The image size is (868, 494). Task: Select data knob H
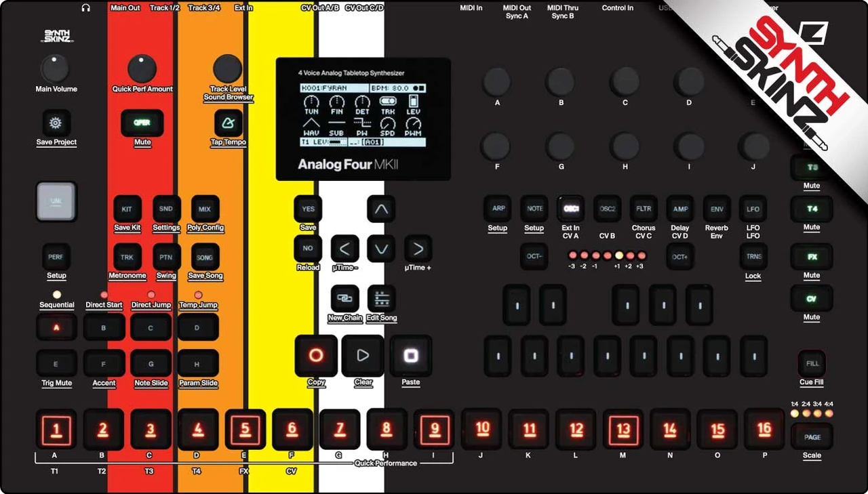(x=625, y=146)
